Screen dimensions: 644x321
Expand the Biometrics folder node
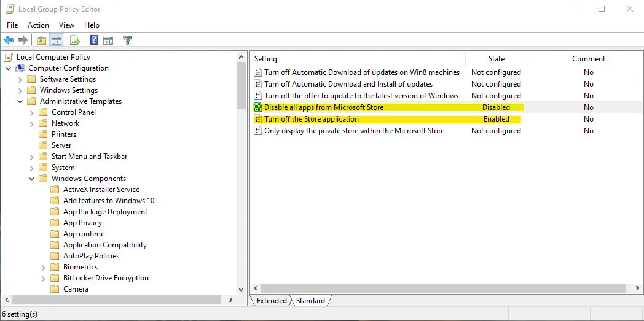[x=44, y=267]
